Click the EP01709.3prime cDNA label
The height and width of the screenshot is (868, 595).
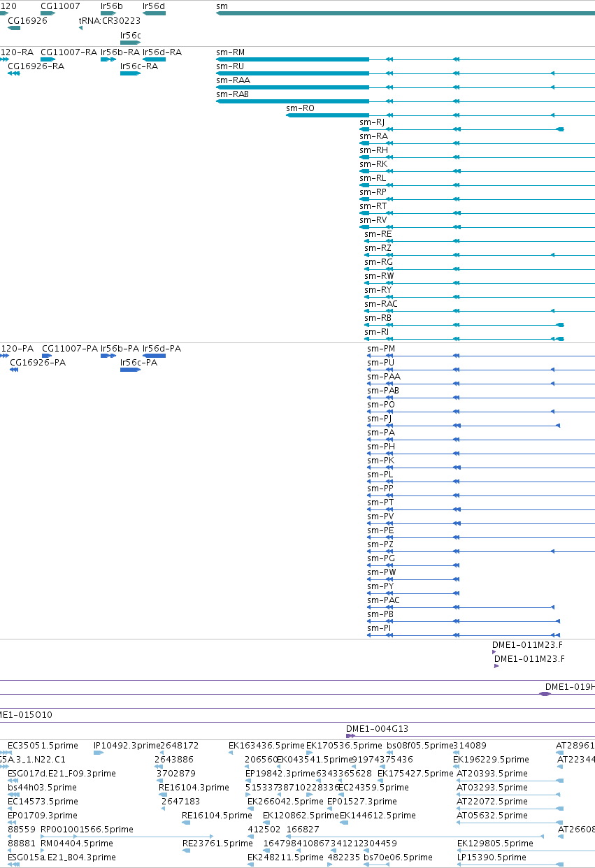pyautogui.click(x=43, y=816)
